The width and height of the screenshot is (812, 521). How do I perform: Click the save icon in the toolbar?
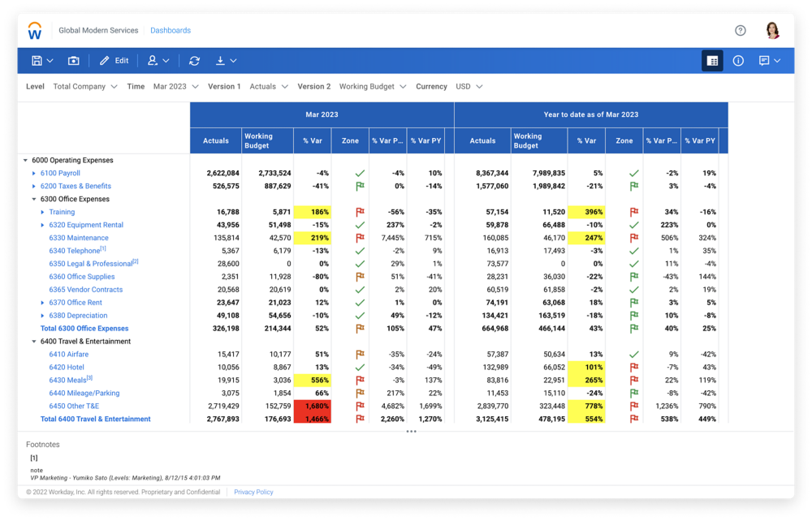click(x=37, y=61)
